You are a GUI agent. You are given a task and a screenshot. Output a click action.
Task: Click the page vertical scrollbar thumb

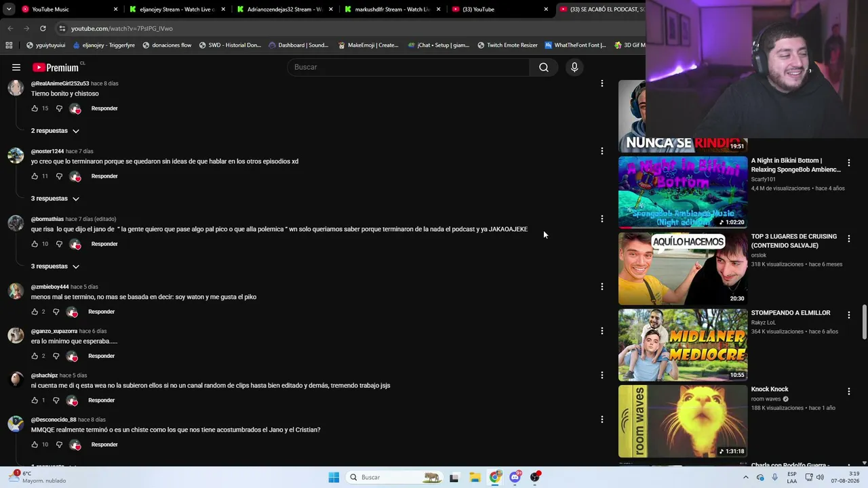[864, 322]
